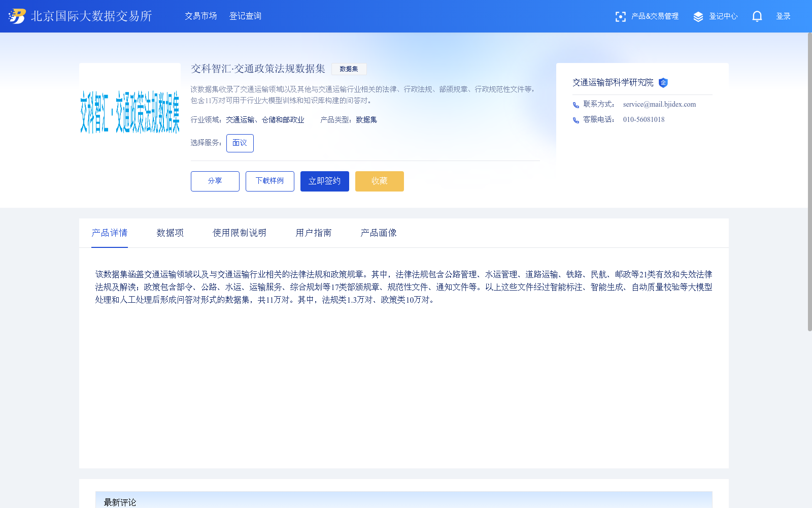The image size is (812, 508).
Task: Open 登记中心 in header
Action: point(723,16)
